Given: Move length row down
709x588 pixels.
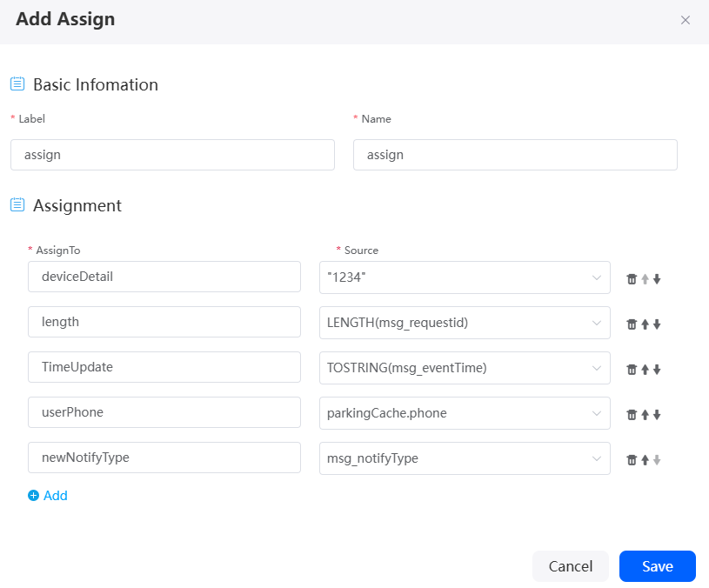Looking at the screenshot, I should (657, 324).
